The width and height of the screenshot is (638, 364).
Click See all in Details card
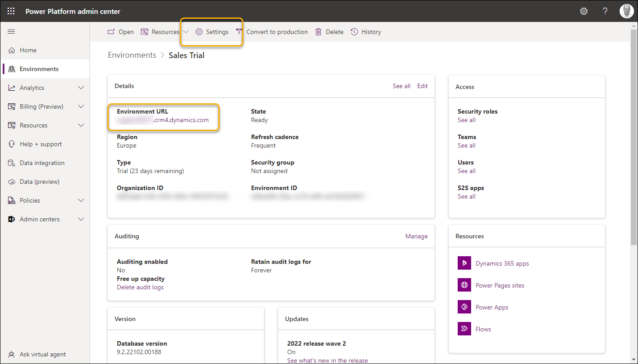tap(401, 86)
